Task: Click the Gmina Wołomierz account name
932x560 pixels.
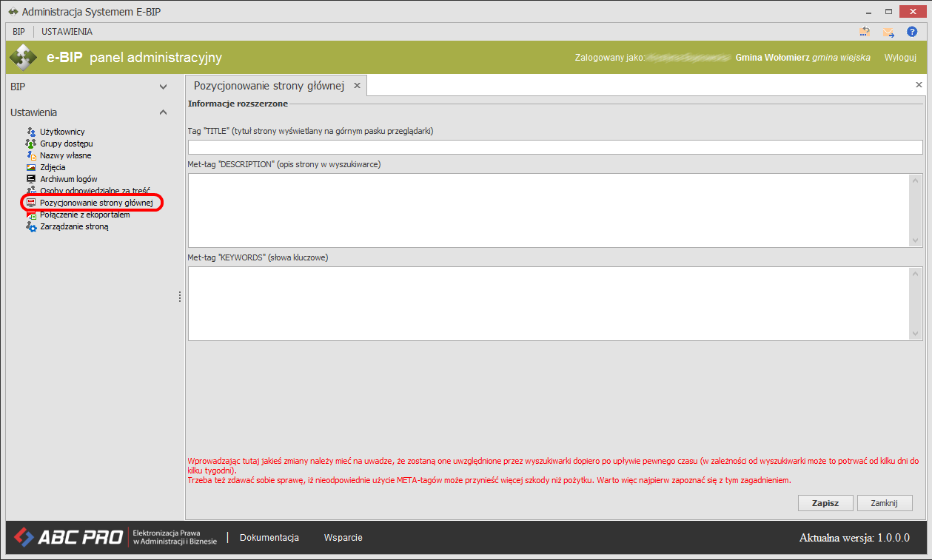Action: [772, 58]
